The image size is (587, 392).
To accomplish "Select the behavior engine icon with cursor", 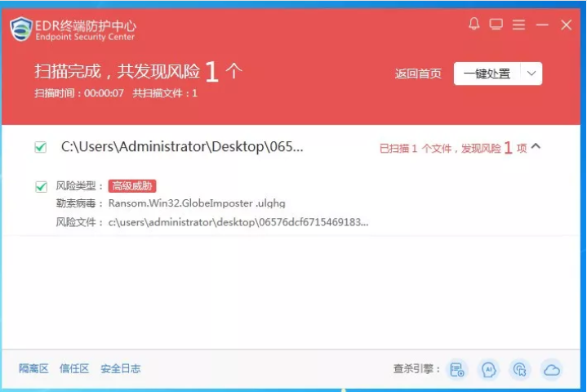I will click(520, 370).
